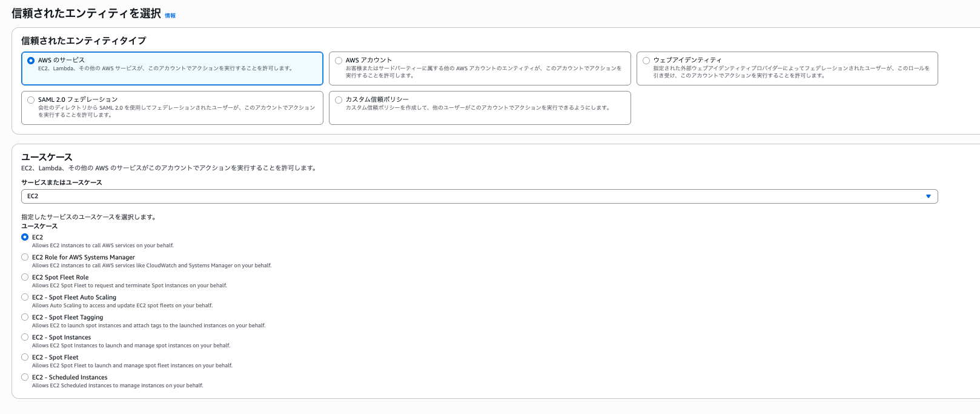Select the ウェブアイデンティティ radio button
The height and width of the screenshot is (414, 980).
click(646, 61)
